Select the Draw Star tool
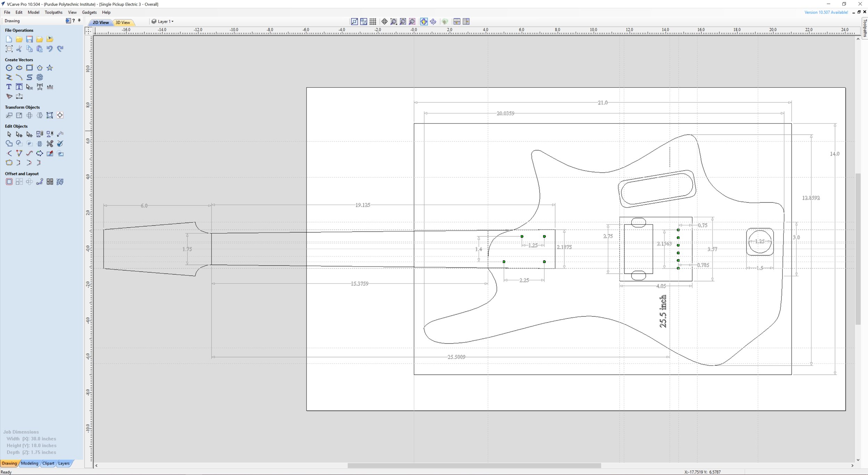 pyautogui.click(x=50, y=68)
